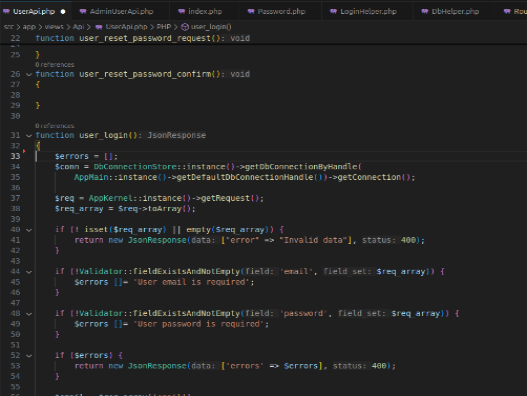Screen dimensions: 527x396
Task: Click line number 41 in gutter
Action: (15, 240)
